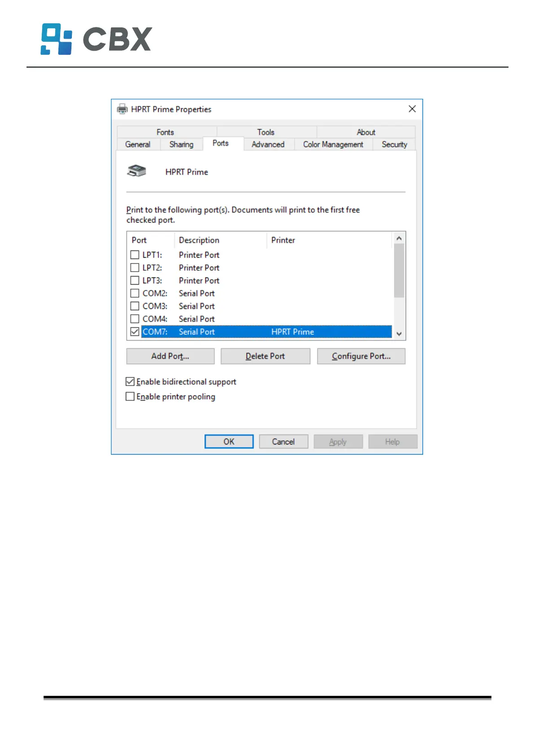The height and width of the screenshot is (756, 535).
Task: Click Serial Port description of COM7
Action: coord(197,332)
